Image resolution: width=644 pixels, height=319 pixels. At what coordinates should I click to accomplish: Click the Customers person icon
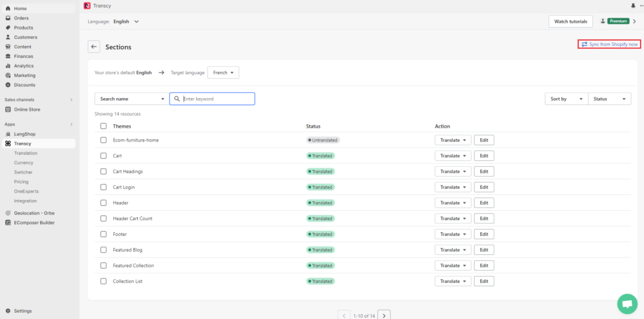point(8,37)
